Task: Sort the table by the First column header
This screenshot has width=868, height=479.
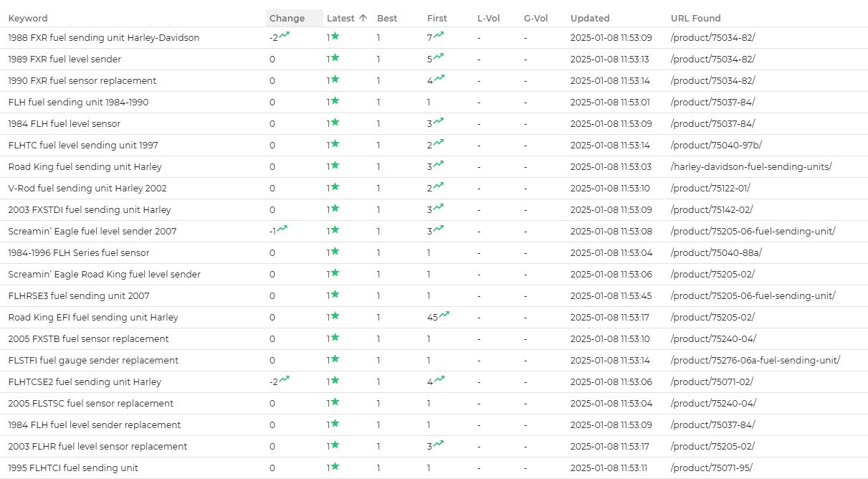Action: (x=437, y=18)
